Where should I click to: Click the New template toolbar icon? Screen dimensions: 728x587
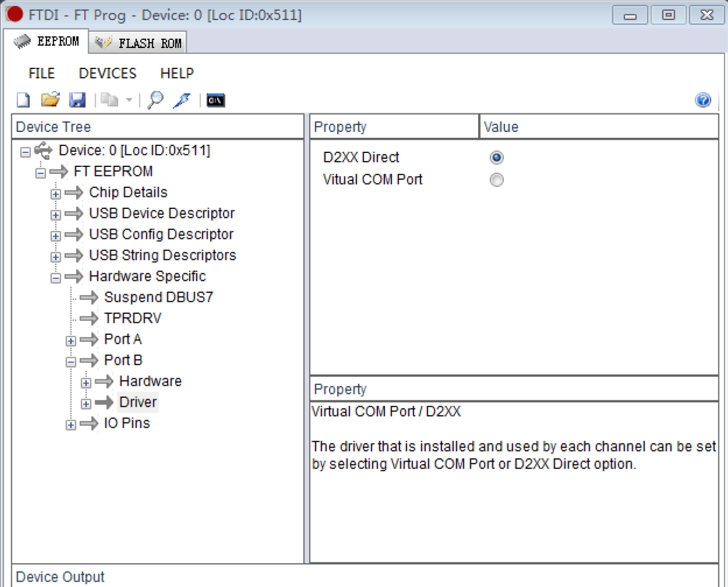click(x=23, y=100)
